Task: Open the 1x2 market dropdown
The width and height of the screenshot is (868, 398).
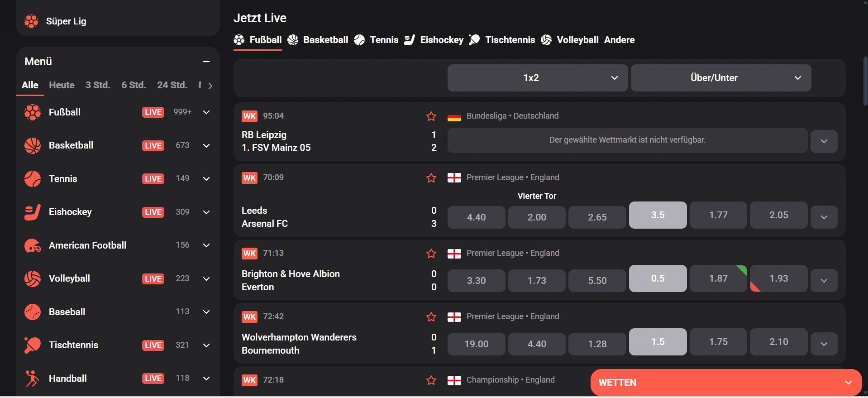Action: click(x=537, y=78)
